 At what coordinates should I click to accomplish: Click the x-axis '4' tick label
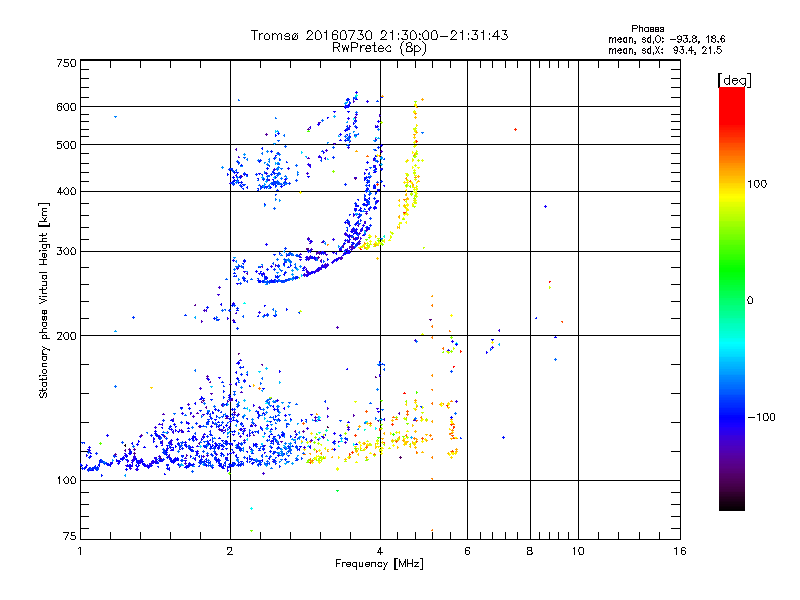[380, 551]
